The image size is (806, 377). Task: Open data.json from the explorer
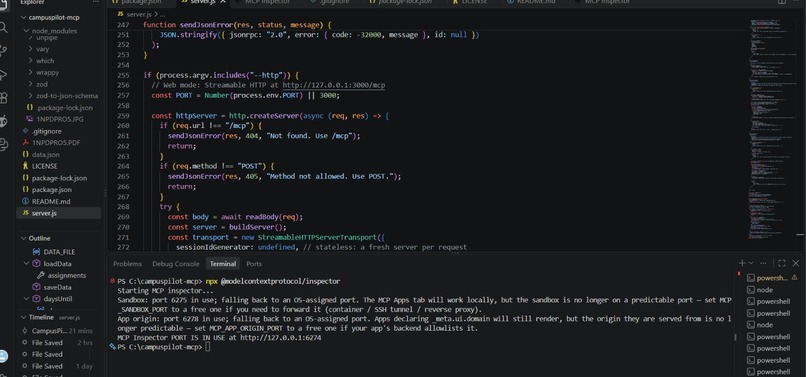45,154
